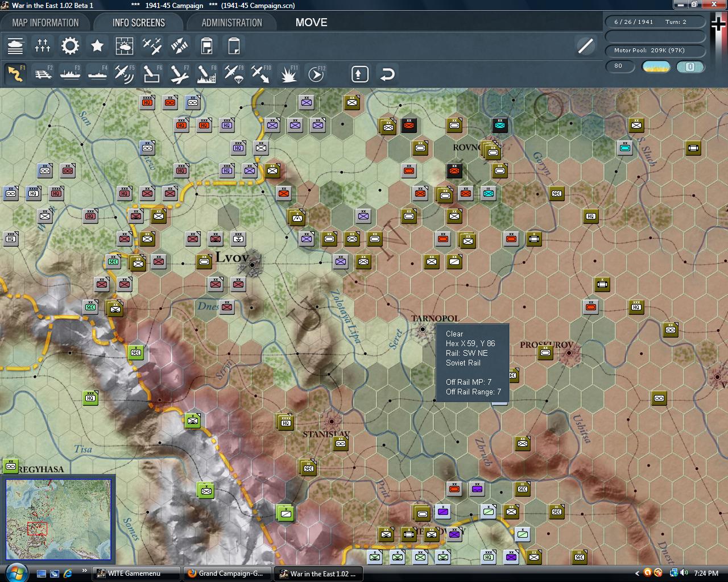Click the satellite-shaped icon in the info toolbar
The height and width of the screenshot is (582, 728).
(179, 45)
